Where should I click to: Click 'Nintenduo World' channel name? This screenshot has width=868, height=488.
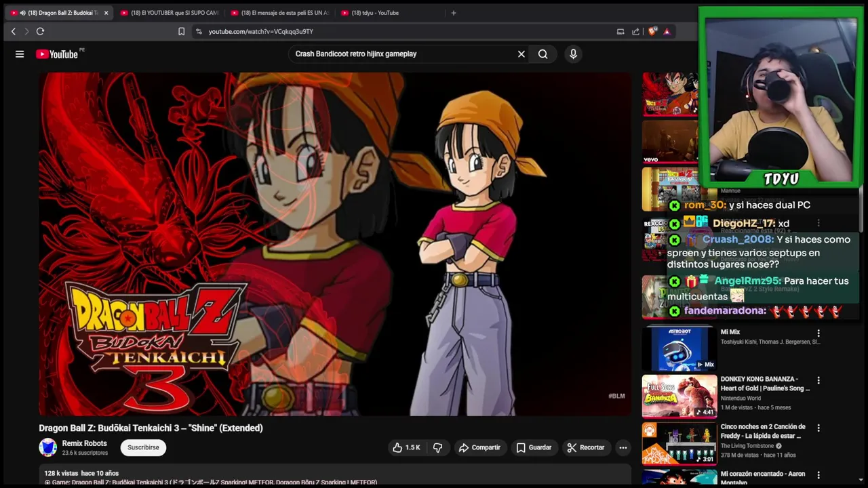(x=741, y=399)
